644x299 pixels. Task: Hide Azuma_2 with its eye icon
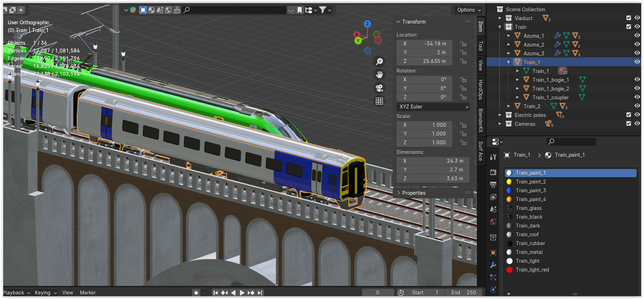[637, 44]
